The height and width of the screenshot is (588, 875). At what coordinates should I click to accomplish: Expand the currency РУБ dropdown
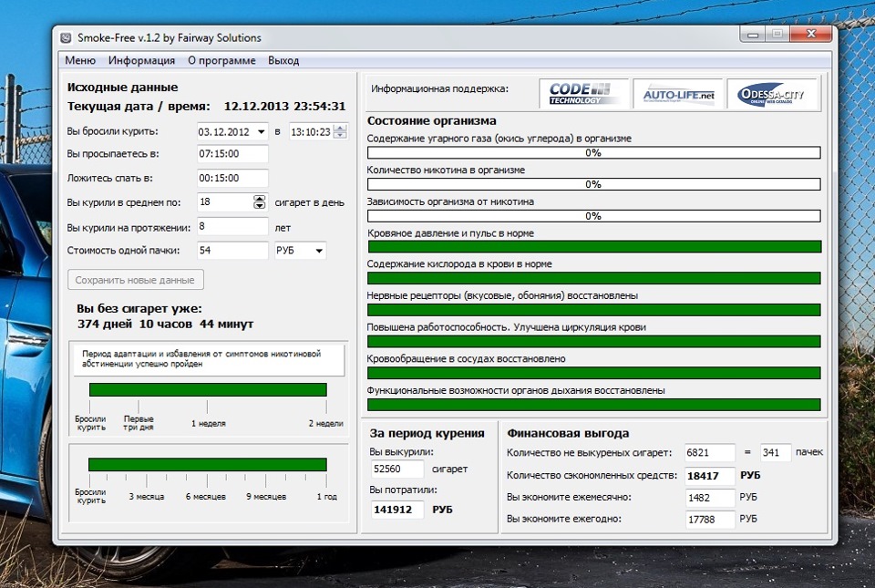click(318, 251)
